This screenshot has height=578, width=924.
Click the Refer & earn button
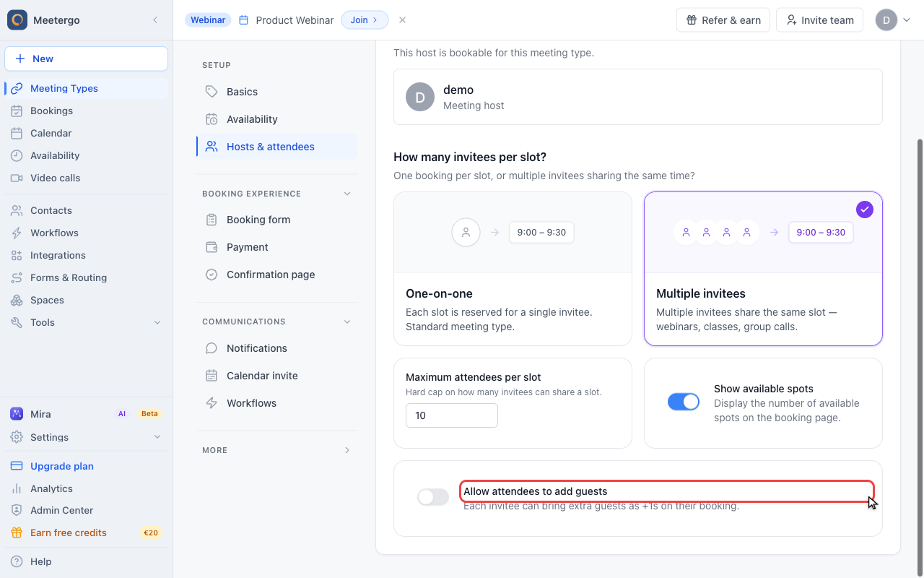pyautogui.click(x=723, y=20)
